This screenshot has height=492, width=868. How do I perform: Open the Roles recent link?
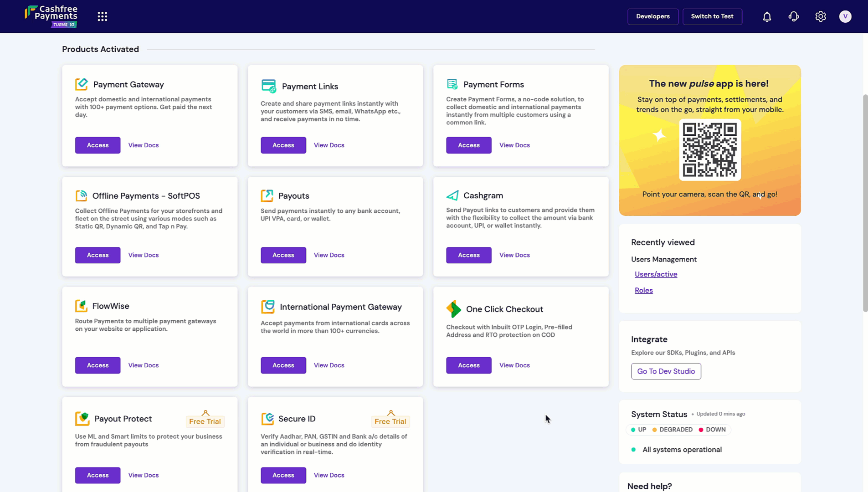point(643,290)
